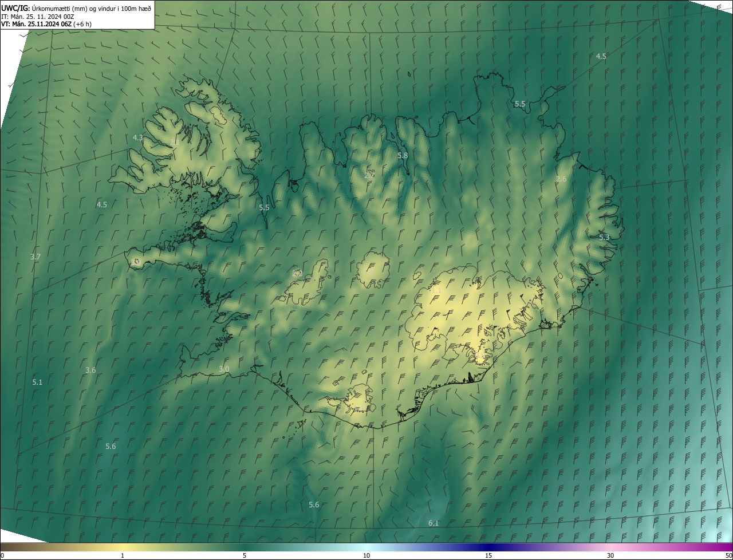This screenshot has width=733, height=560.
Task: Click the color scale tick labeled 50
Action: click(x=728, y=555)
